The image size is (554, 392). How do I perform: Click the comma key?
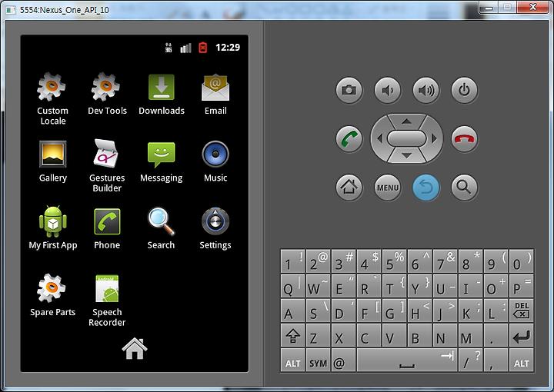click(496, 360)
